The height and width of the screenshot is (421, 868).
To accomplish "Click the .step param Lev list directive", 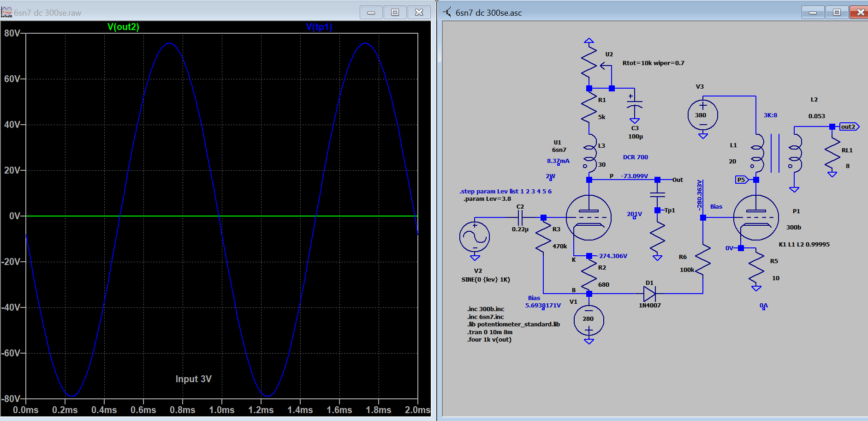I will point(505,191).
